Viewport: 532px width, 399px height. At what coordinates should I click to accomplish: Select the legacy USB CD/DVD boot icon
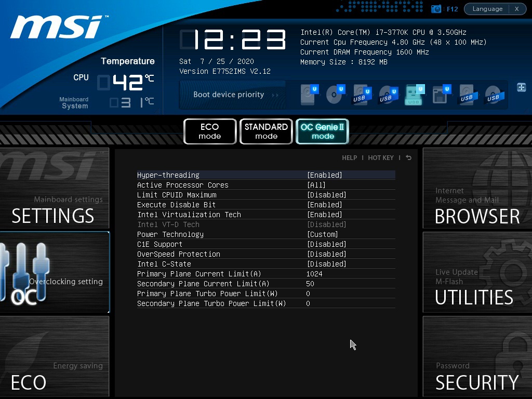(x=495, y=95)
